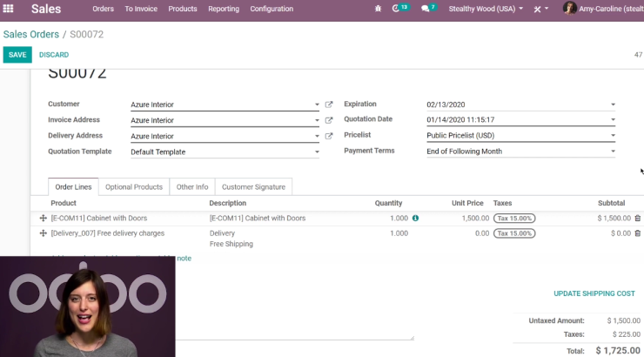Open the apps grid menu icon

[8, 9]
